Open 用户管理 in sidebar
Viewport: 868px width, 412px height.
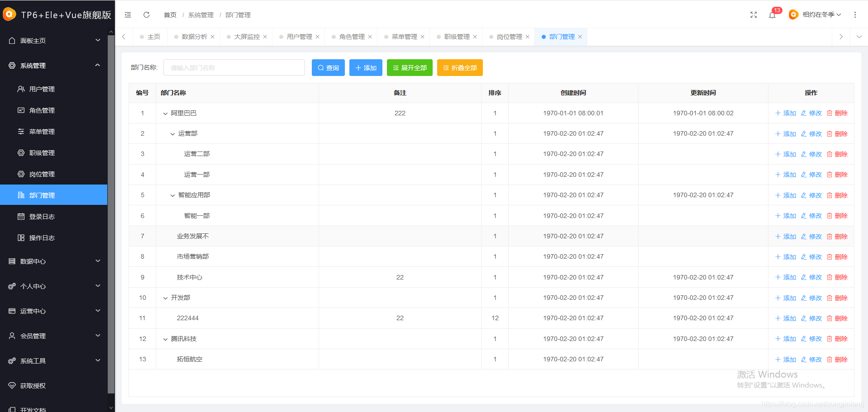[x=53, y=89]
